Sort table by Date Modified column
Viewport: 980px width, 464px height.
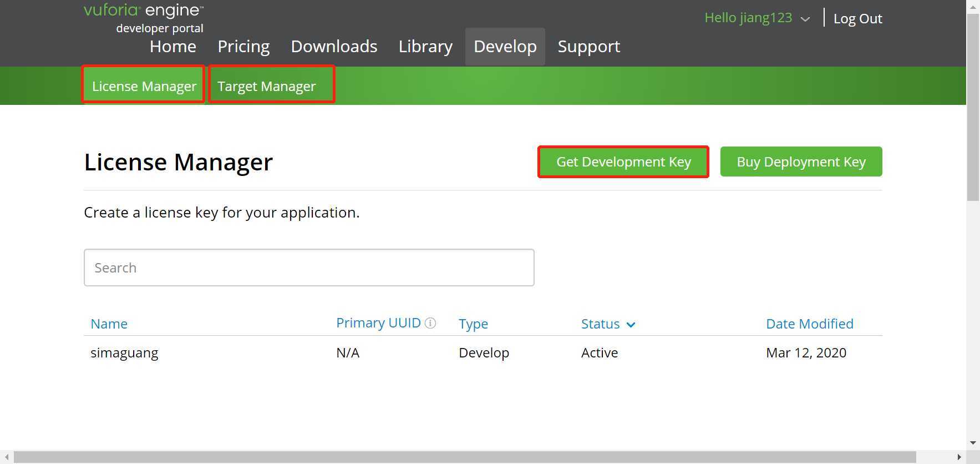coord(809,324)
